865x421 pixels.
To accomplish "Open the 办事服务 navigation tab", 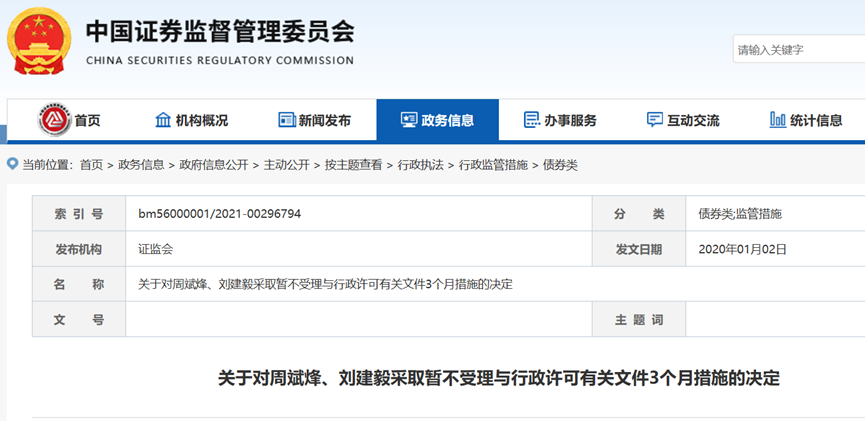I will [560, 120].
